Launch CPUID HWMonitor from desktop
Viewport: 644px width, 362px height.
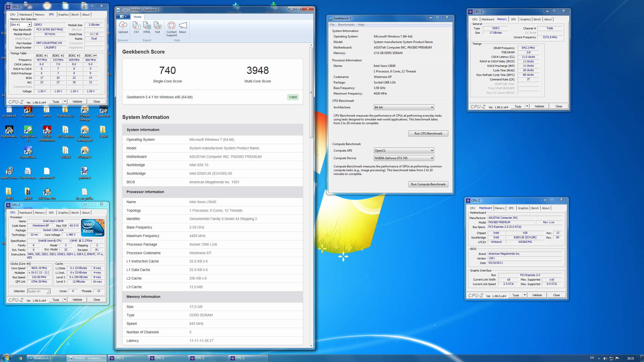coord(47,133)
